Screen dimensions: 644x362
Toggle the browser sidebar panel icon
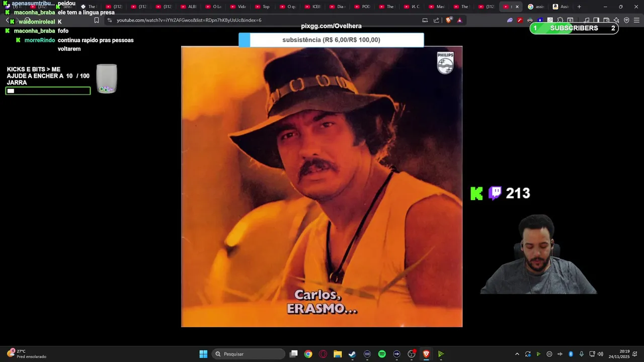[x=596, y=20]
